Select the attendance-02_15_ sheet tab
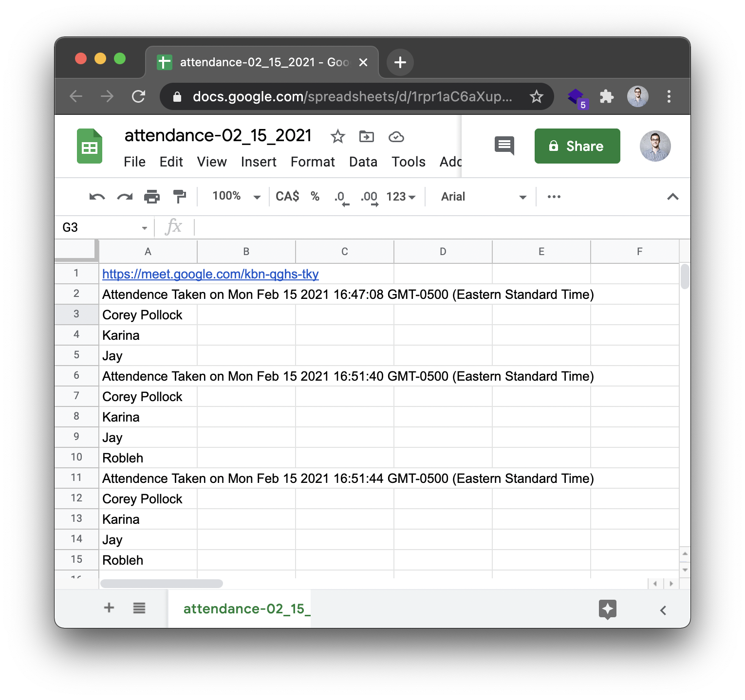The image size is (745, 700). [240, 608]
